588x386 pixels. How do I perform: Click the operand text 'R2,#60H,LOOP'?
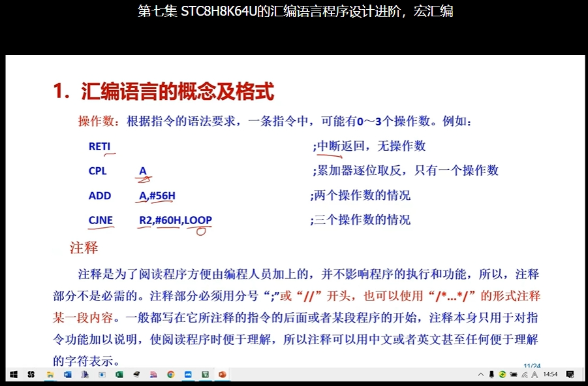(x=176, y=220)
